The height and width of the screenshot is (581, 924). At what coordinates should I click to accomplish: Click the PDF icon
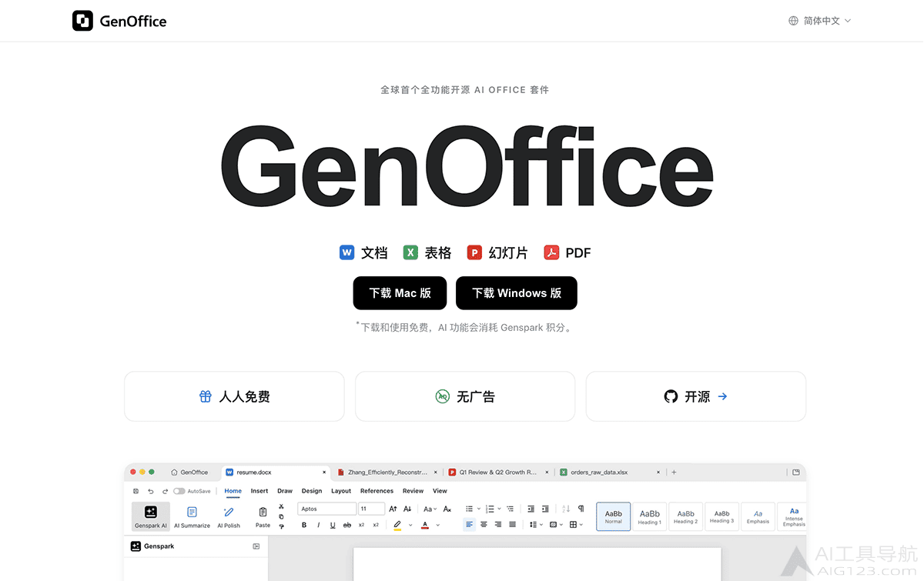coord(551,252)
